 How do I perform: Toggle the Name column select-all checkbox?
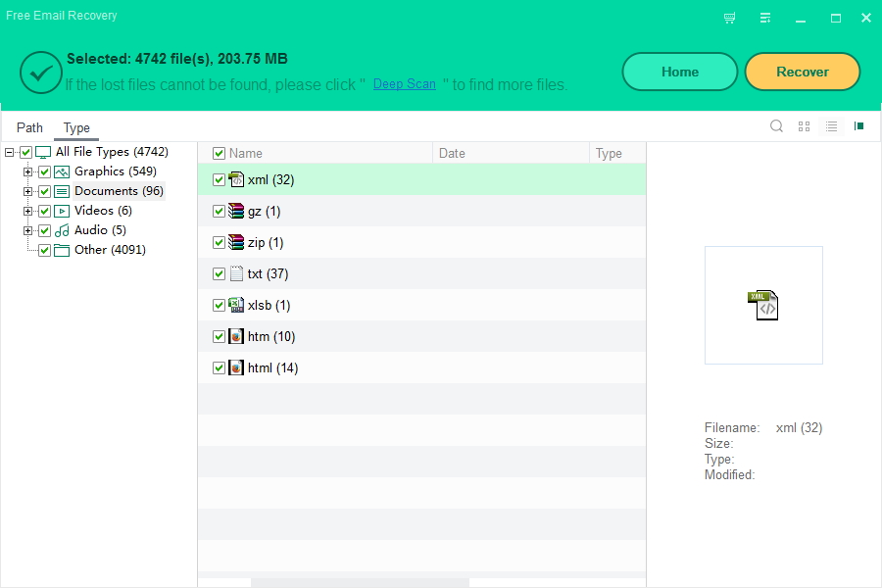219,153
